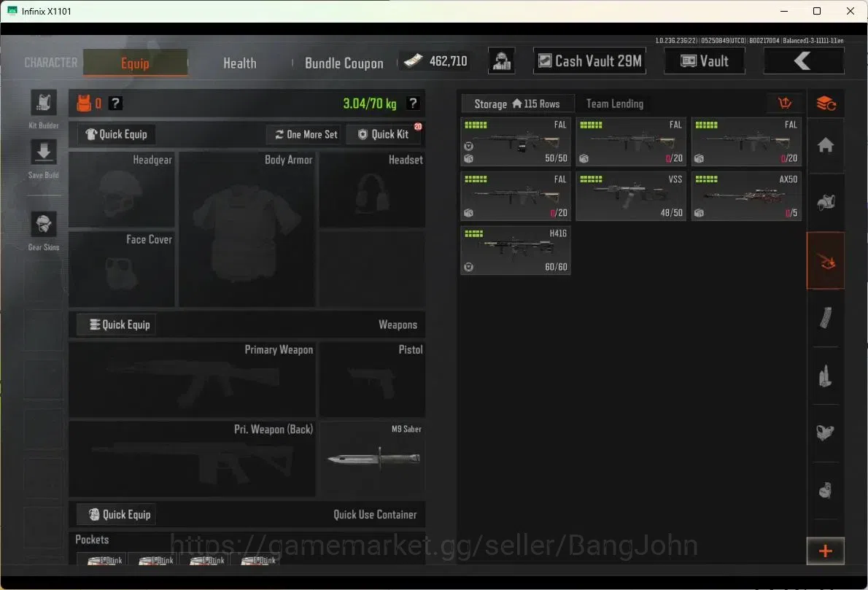Select the magazine category in storage sidebar

[x=826, y=318]
